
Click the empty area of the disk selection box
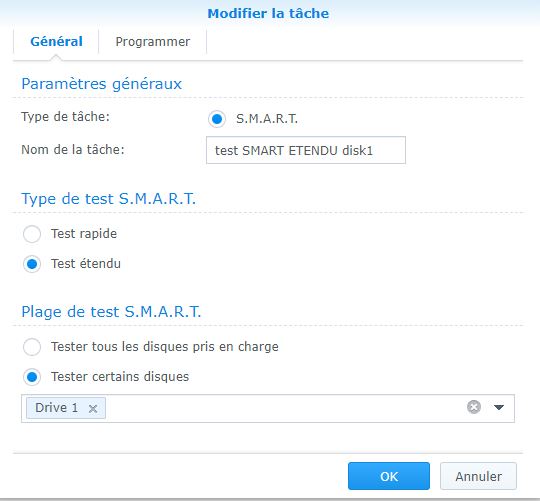click(284, 408)
